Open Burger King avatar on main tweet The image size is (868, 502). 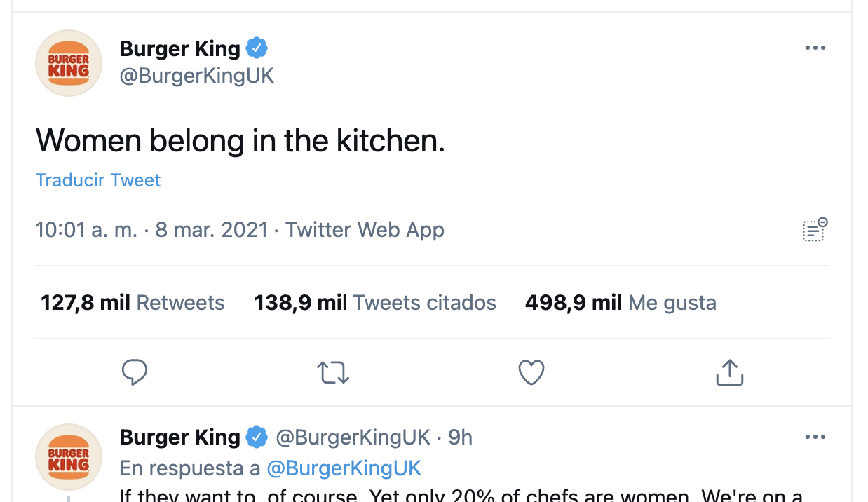[x=69, y=63]
